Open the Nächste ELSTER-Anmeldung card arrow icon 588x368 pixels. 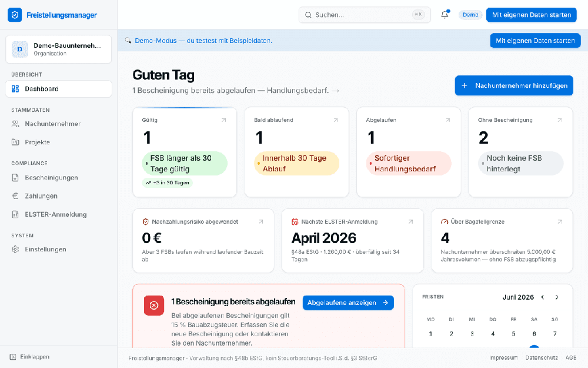click(x=410, y=221)
